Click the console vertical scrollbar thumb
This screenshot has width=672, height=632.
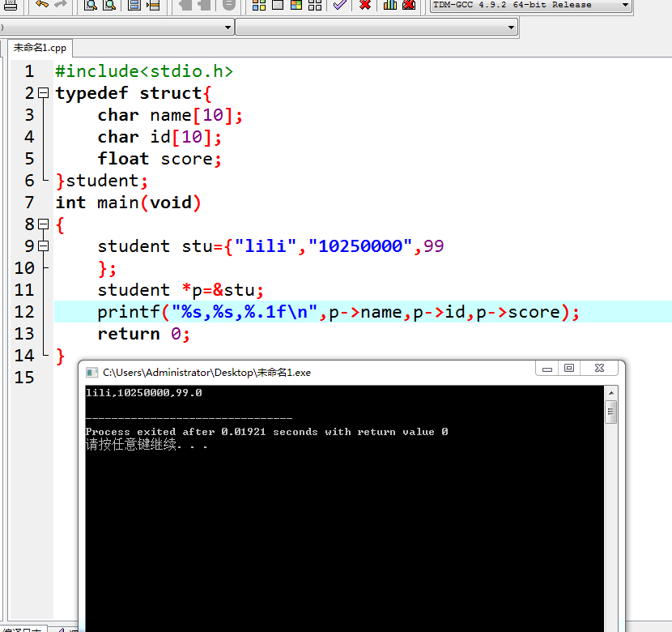[611, 412]
